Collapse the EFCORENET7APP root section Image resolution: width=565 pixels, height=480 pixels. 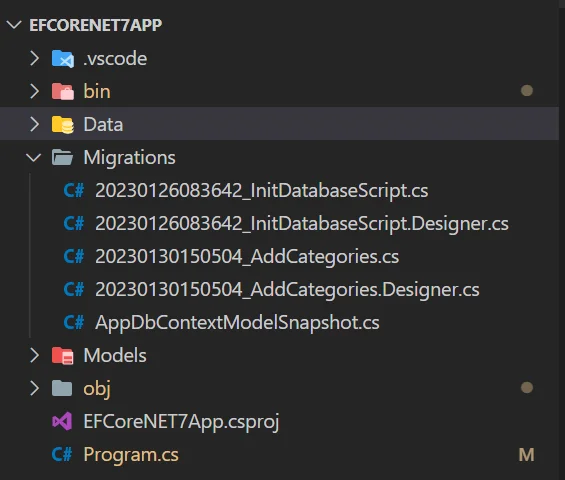14,25
